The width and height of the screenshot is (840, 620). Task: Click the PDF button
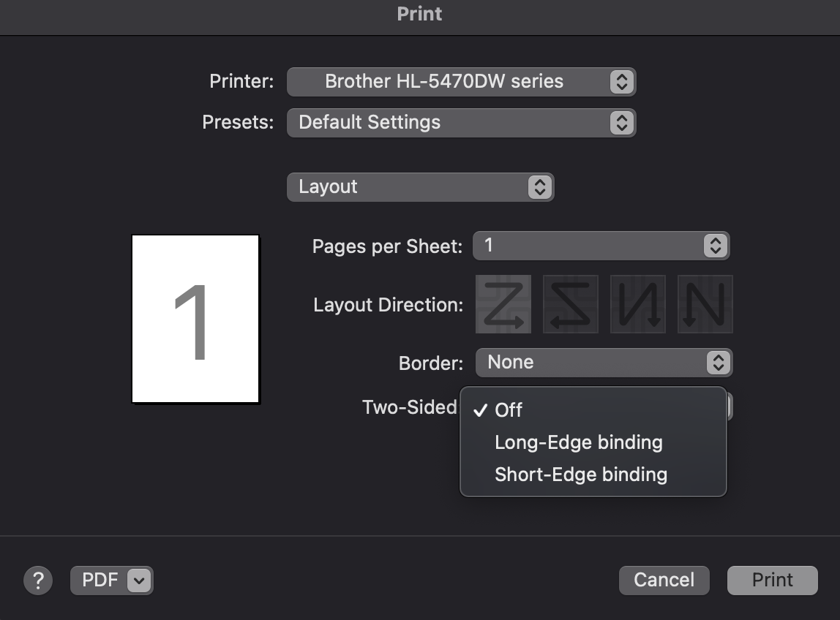coord(100,581)
